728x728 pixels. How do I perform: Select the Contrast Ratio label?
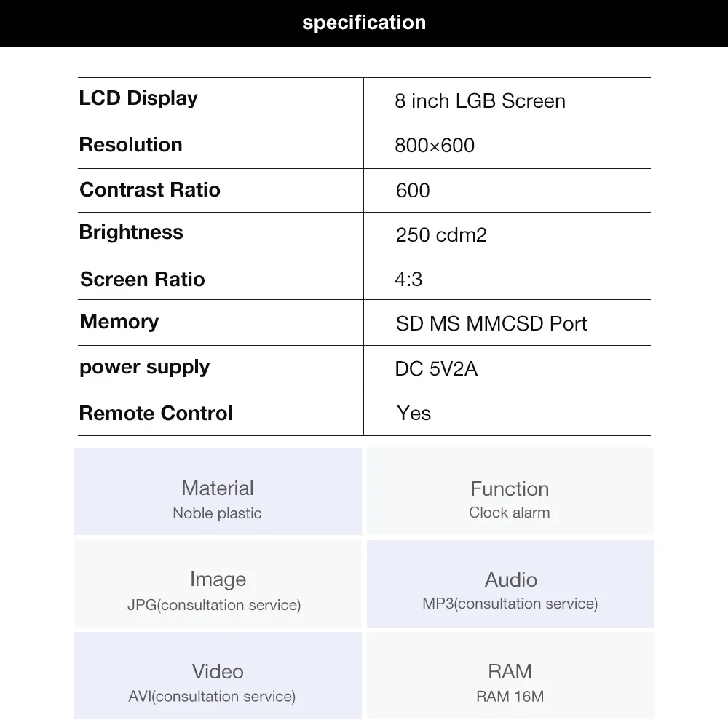coord(149,189)
